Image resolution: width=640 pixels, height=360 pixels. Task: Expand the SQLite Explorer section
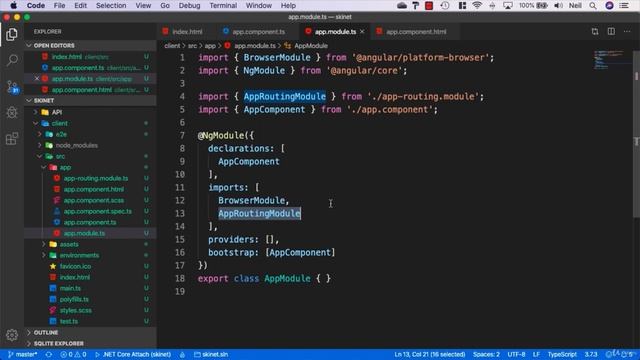(91, 343)
